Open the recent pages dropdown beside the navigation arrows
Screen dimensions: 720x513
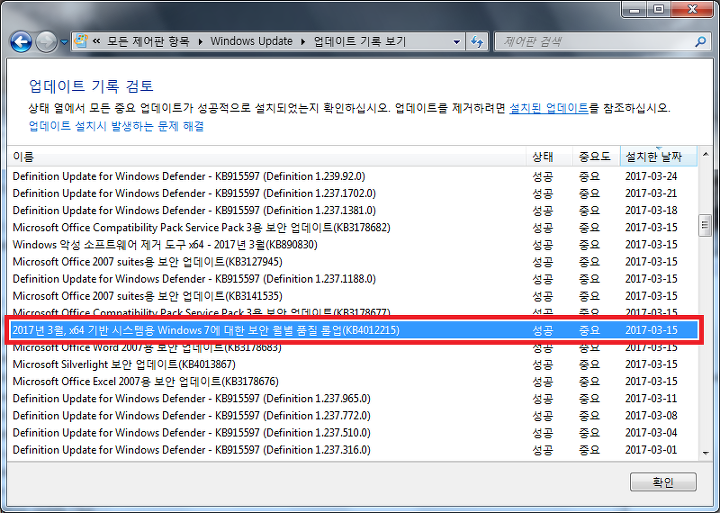point(64,42)
